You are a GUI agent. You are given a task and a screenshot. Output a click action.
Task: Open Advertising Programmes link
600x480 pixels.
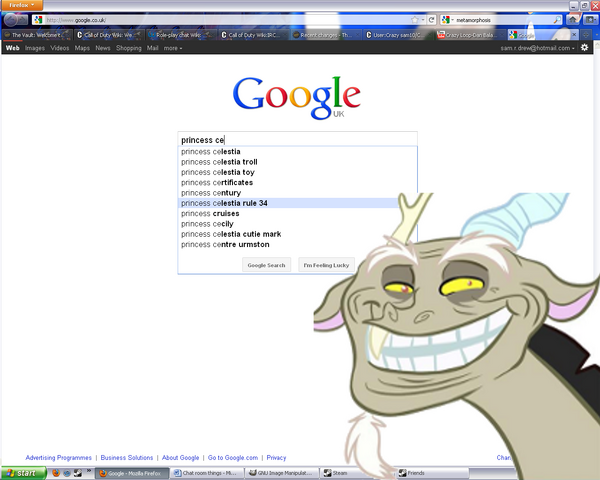[x=59, y=458]
